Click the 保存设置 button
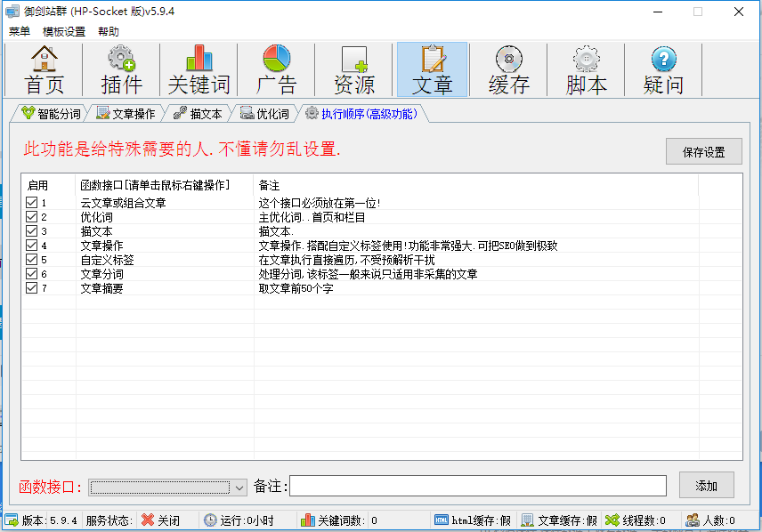This screenshot has height=532, width=762. click(x=703, y=151)
